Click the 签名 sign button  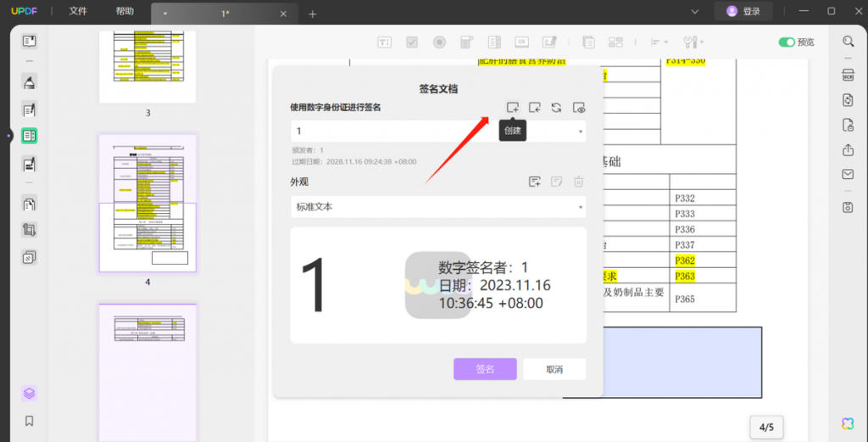coord(485,369)
